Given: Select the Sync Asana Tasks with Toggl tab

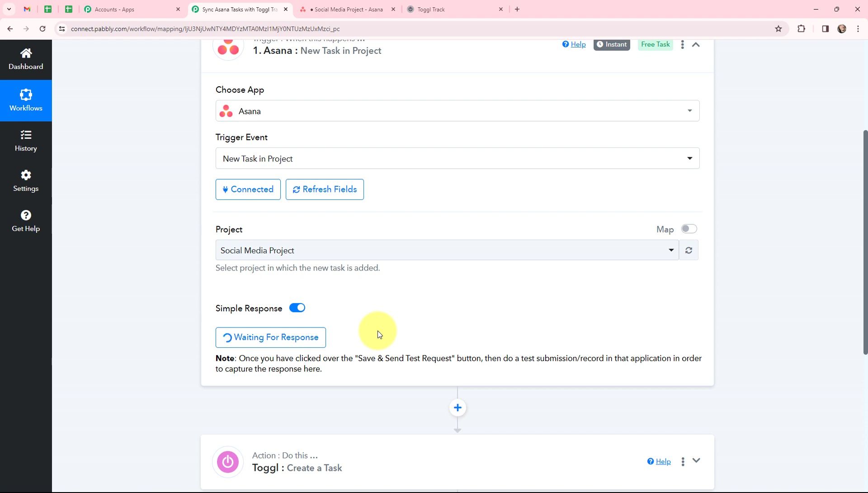Looking at the screenshot, I should pos(240,9).
